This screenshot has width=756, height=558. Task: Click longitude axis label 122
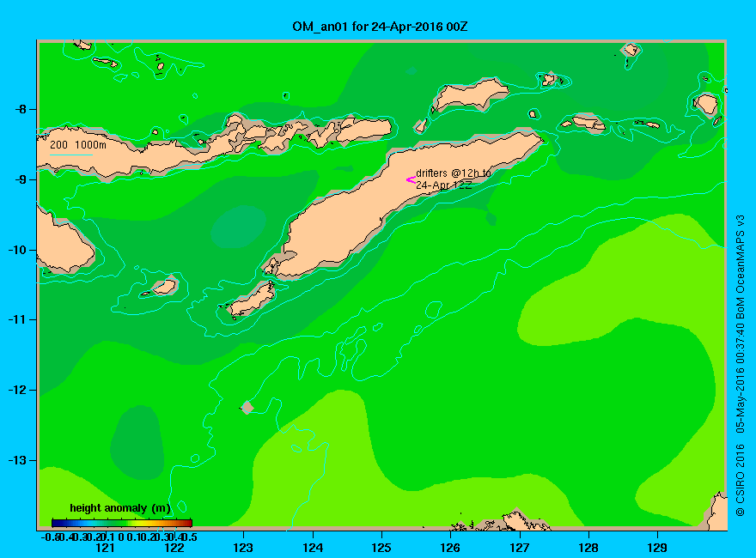click(174, 548)
